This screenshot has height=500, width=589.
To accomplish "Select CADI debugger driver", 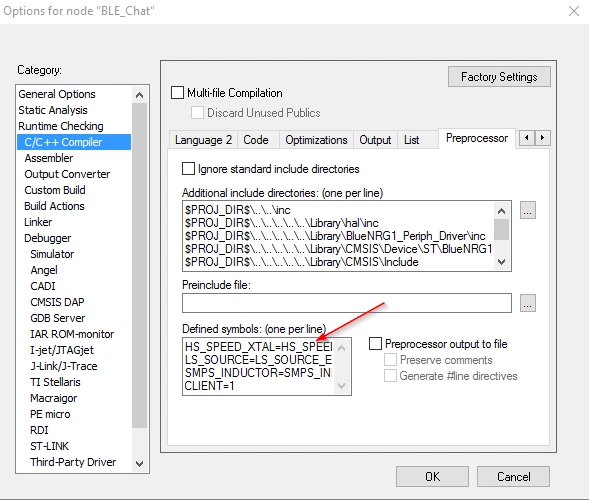I will [74, 286].
